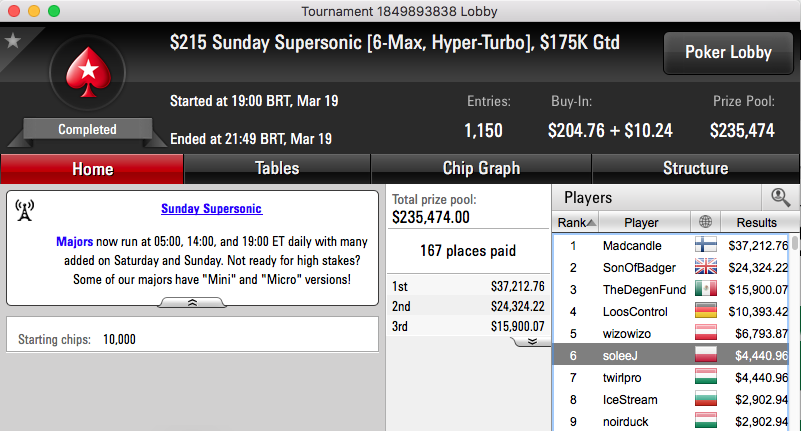The image size is (801, 431).
Task: Switch to the Tables tab
Action: (277, 169)
